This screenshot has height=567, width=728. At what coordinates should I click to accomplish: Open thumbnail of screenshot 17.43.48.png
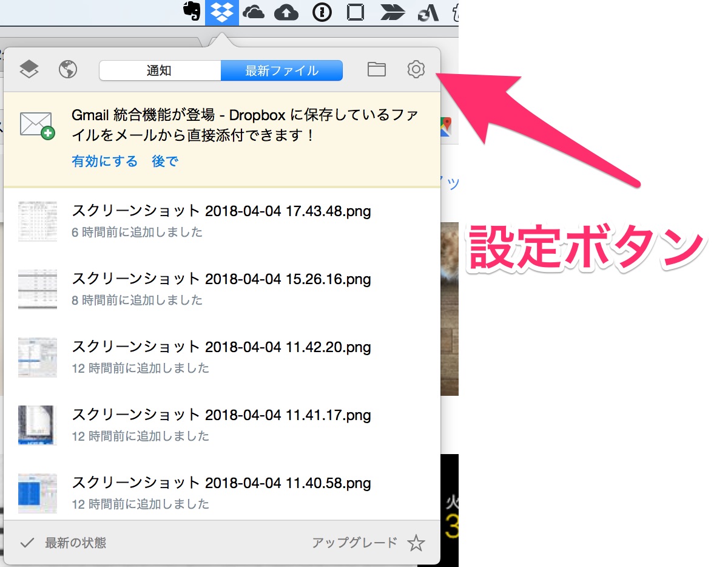[x=38, y=222]
